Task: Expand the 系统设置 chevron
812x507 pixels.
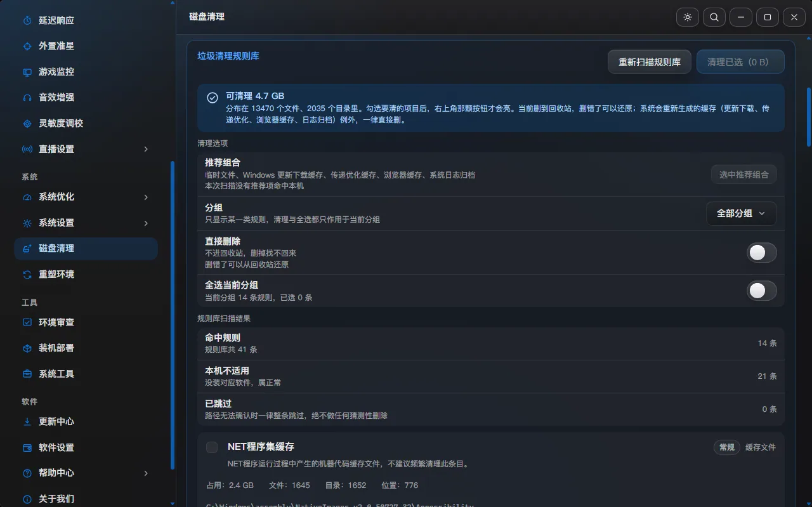Action: [x=146, y=223]
